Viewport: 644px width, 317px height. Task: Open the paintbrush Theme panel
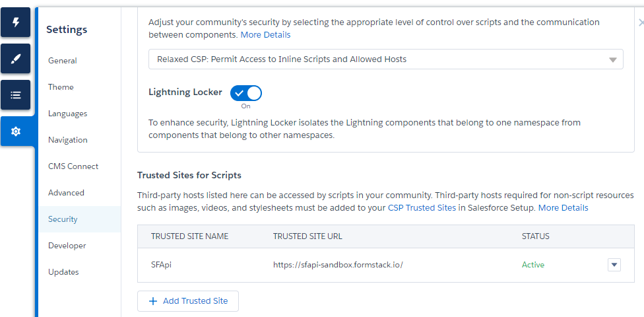pos(16,59)
